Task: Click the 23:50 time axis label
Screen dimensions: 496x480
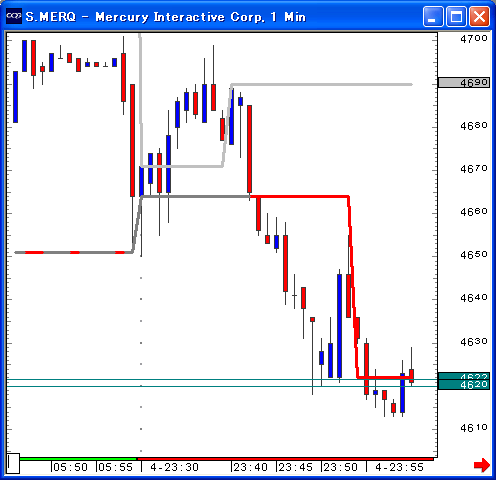Action: (x=341, y=467)
